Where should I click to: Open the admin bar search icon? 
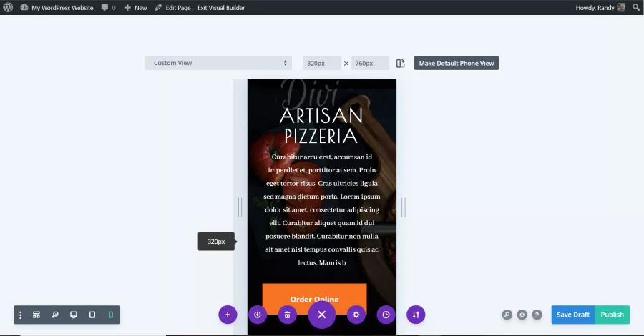[636, 7]
